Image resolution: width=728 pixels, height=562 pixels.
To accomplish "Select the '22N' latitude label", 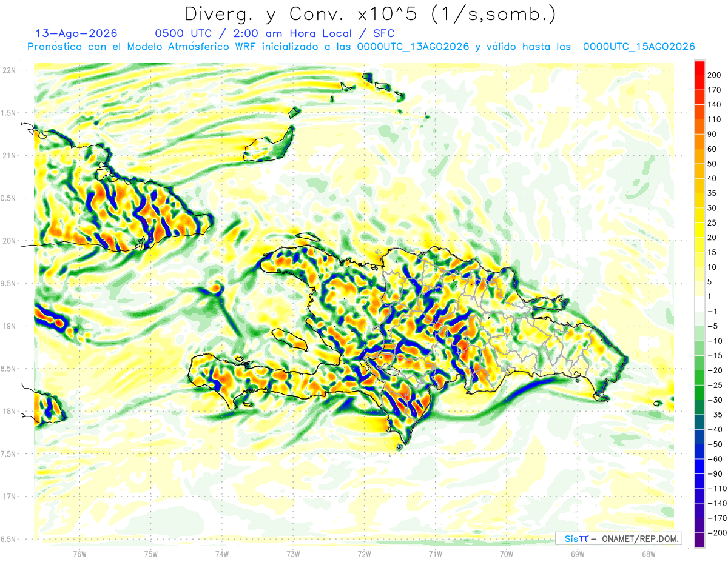I will coord(9,70).
